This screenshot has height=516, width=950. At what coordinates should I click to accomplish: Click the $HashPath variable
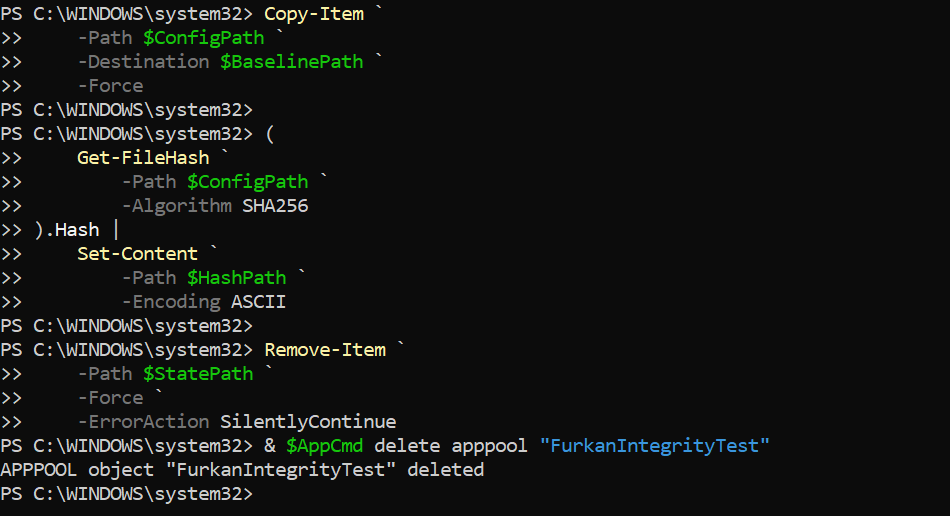(x=236, y=277)
